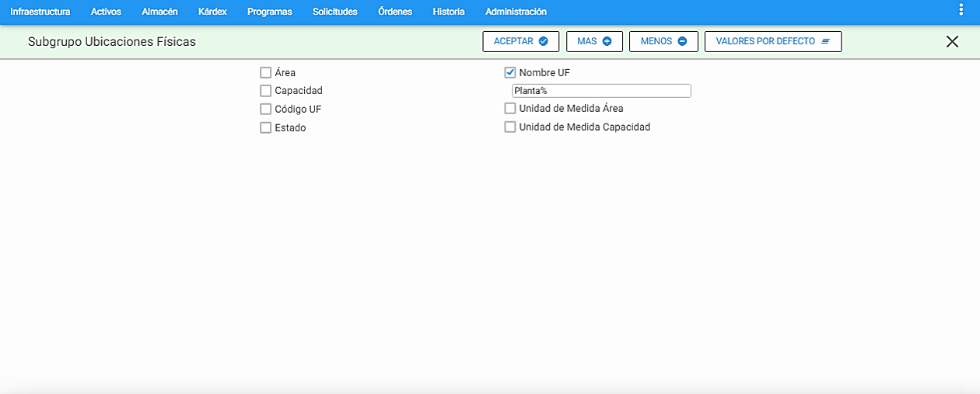
Task: Check the Área checkbox
Action: (266, 72)
